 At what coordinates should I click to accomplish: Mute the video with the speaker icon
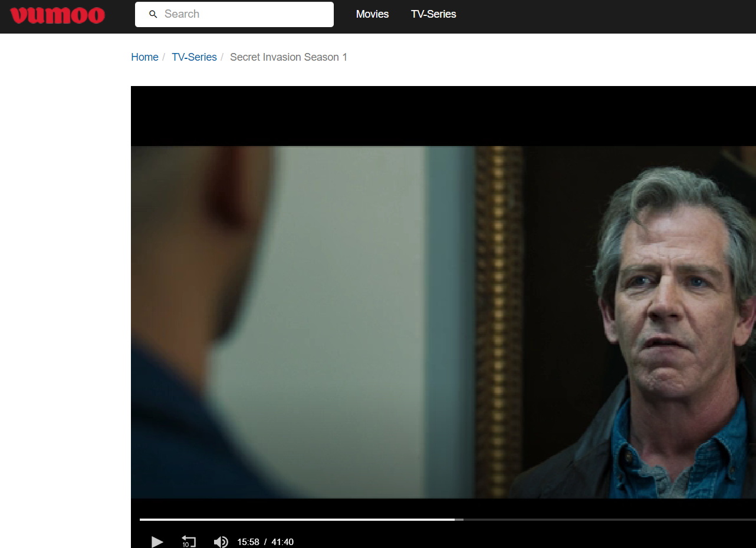221,542
